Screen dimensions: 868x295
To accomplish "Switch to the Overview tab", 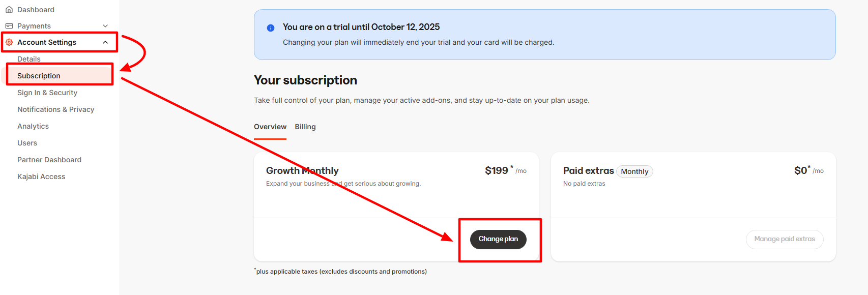I will 270,127.
